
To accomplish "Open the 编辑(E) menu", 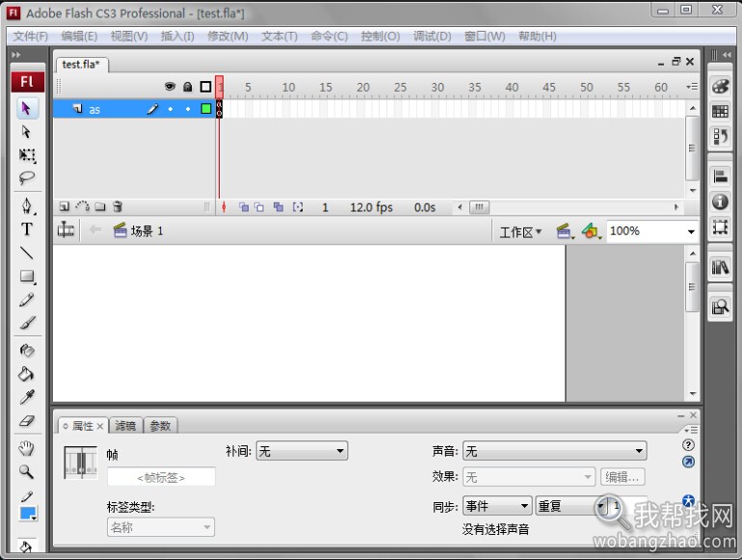I will 79,36.
